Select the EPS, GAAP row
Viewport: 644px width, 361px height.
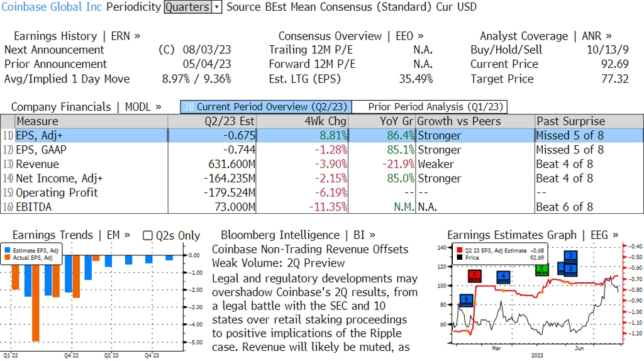coord(322,150)
